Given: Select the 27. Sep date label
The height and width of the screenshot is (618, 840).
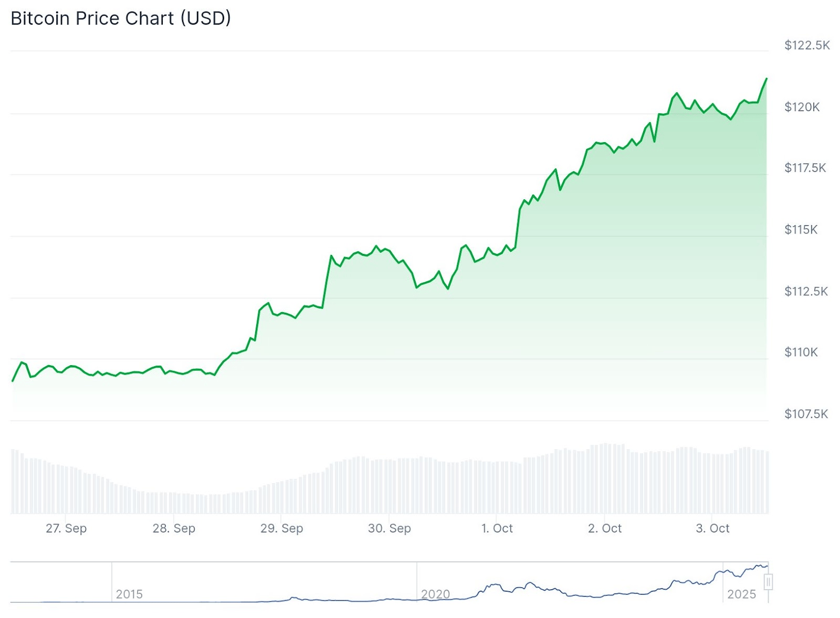Looking at the screenshot, I should coord(66,528).
